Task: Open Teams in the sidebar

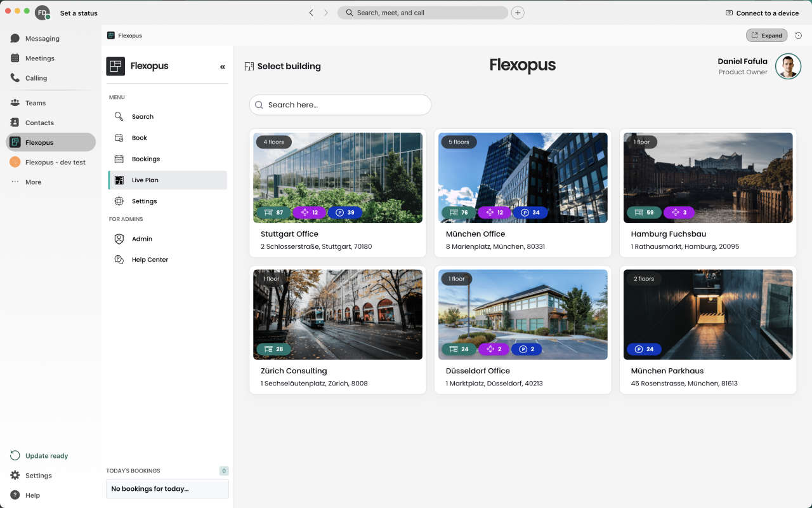Action: (51, 103)
